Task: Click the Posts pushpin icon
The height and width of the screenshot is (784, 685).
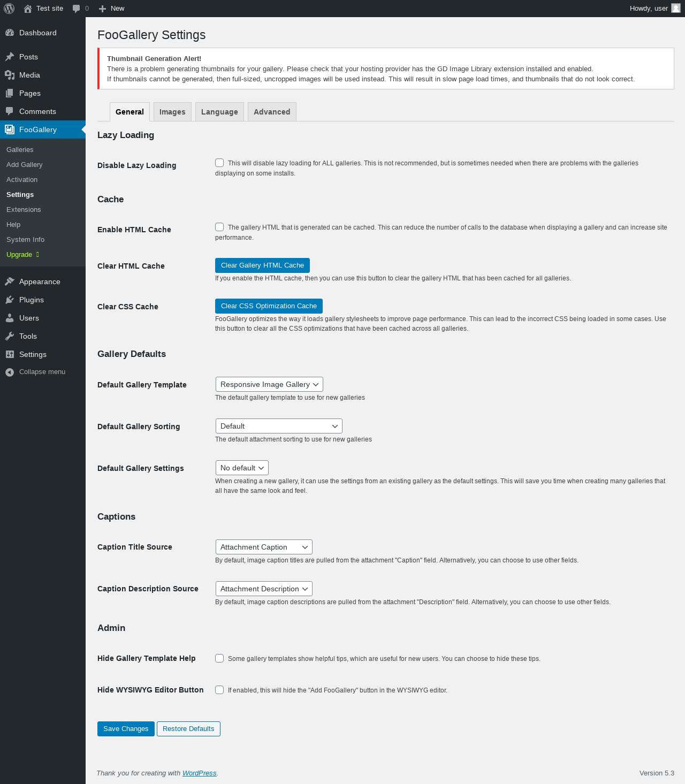Action: point(10,57)
